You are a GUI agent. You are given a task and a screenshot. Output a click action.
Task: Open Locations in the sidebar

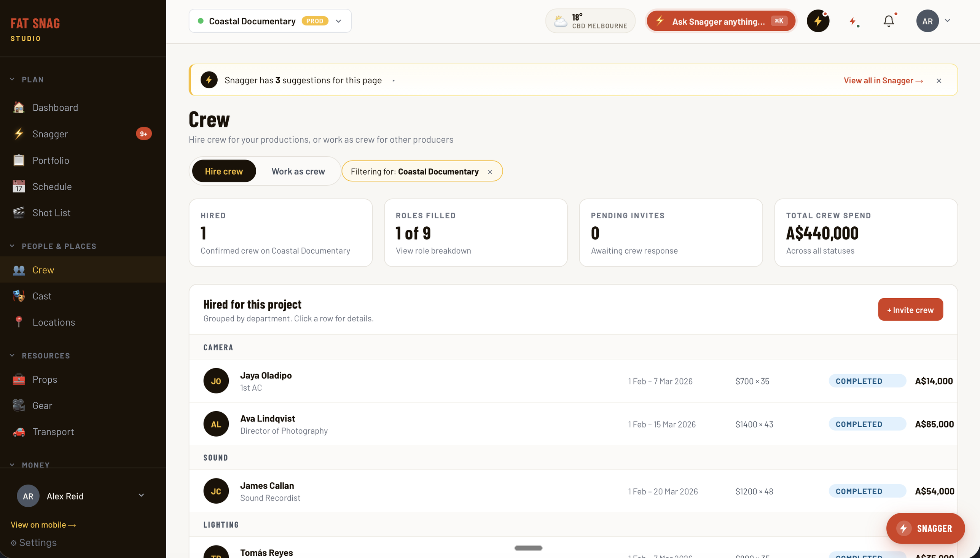[x=83, y=322]
